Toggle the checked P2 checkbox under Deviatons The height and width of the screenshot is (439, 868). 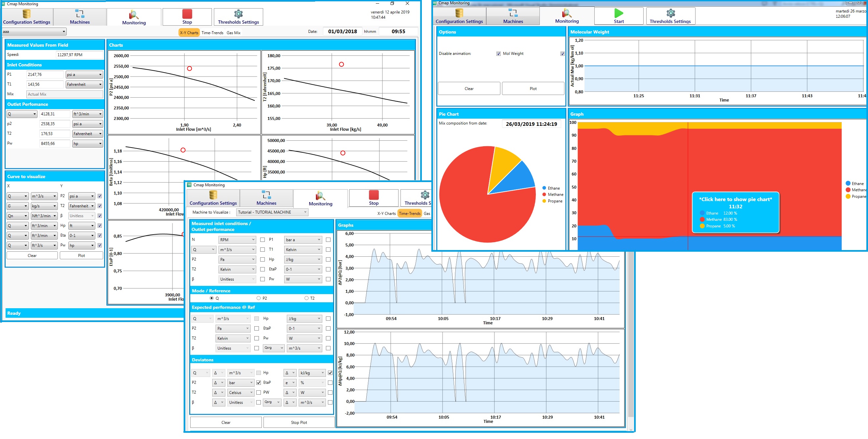pos(259,383)
